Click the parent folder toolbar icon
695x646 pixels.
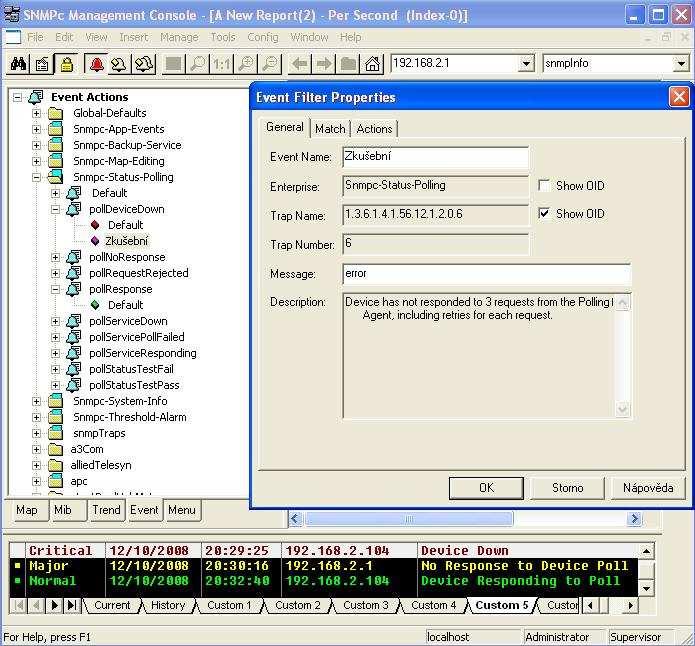point(348,64)
